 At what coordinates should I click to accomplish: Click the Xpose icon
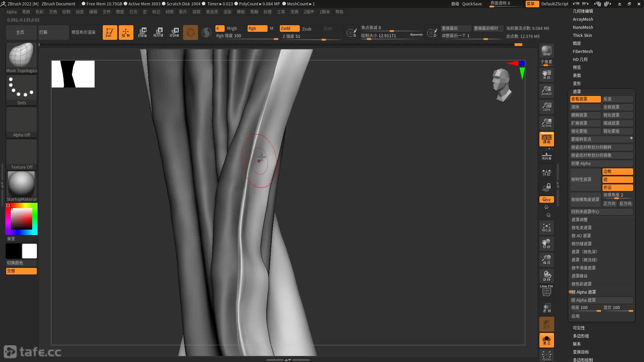pos(546,355)
